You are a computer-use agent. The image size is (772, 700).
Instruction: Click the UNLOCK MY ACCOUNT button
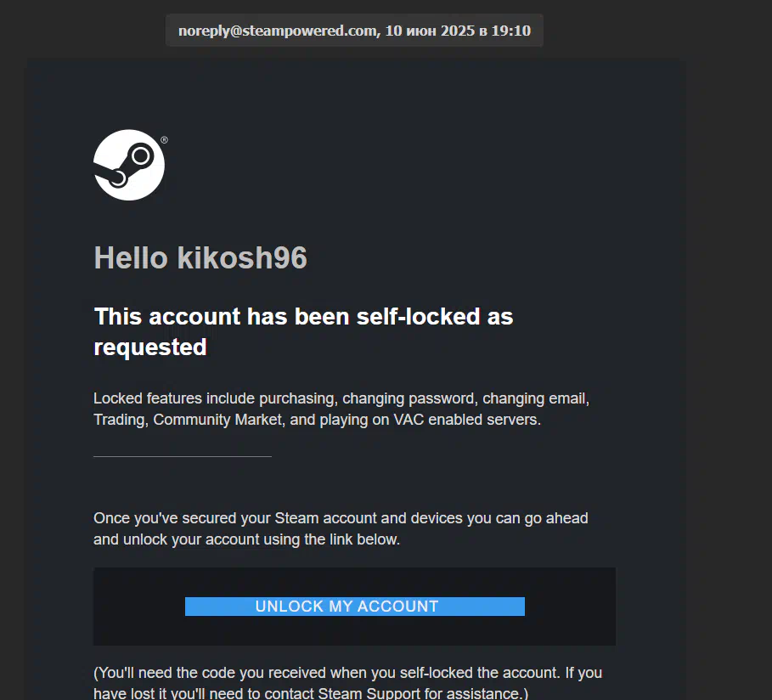(x=354, y=607)
